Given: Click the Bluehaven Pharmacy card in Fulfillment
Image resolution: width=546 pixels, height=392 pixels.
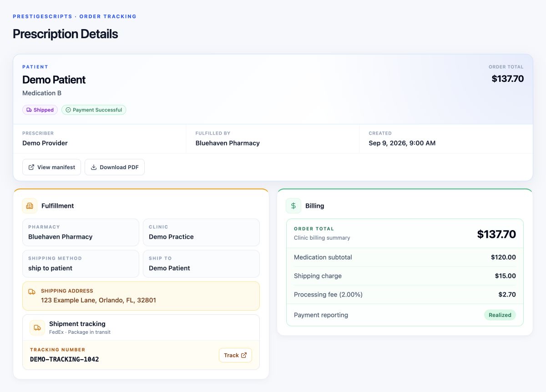Looking at the screenshot, I should pyautogui.click(x=81, y=232).
